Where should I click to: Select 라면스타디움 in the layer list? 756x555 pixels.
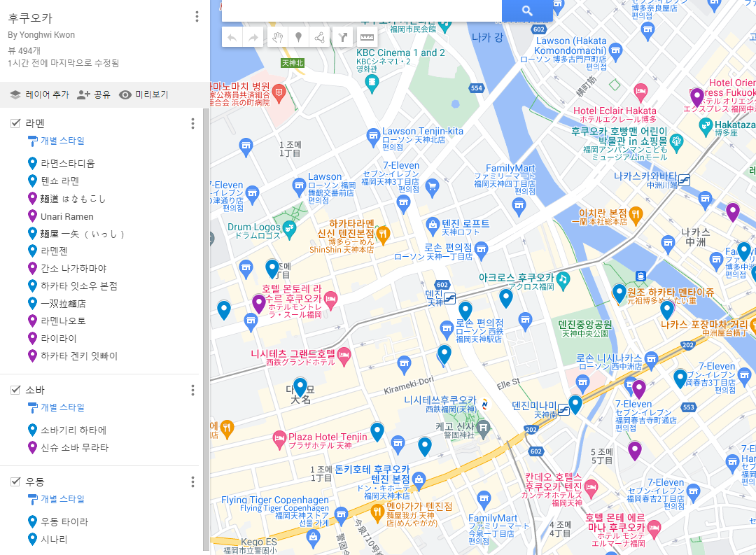click(x=67, y=164)
